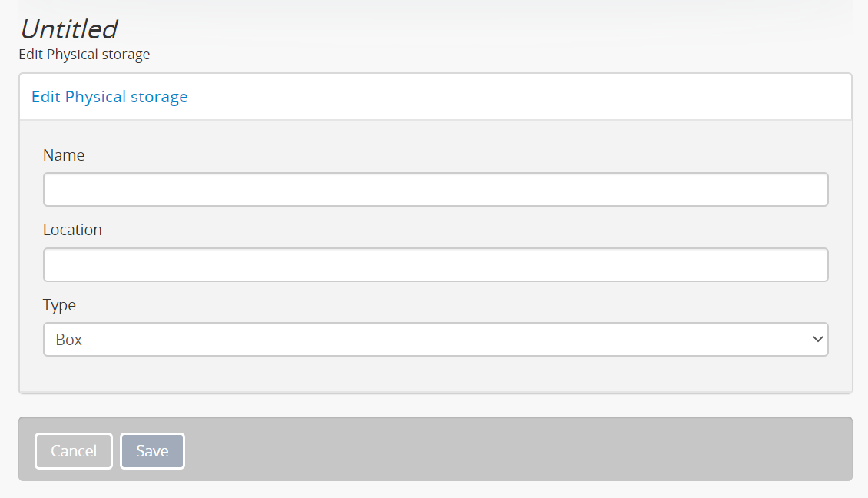Place cursor in the empty Location box
This screenshot has height=498, width=868.
[x=435, y=265]
